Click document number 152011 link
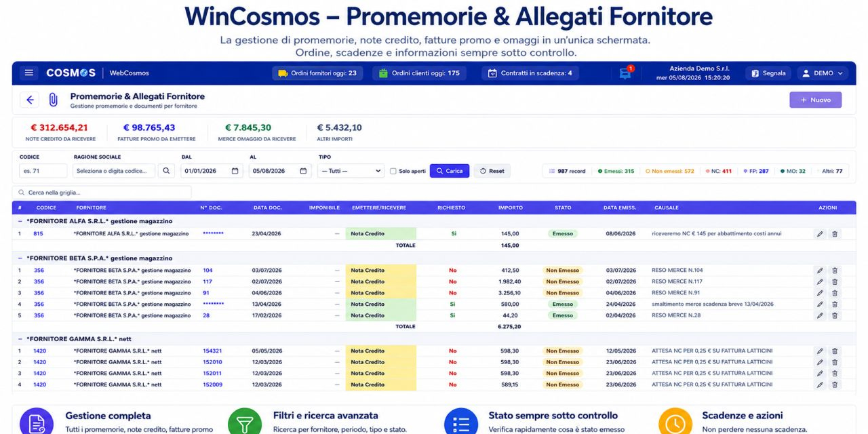This screenshot has height=434, width=868. [x=212, y=374]
